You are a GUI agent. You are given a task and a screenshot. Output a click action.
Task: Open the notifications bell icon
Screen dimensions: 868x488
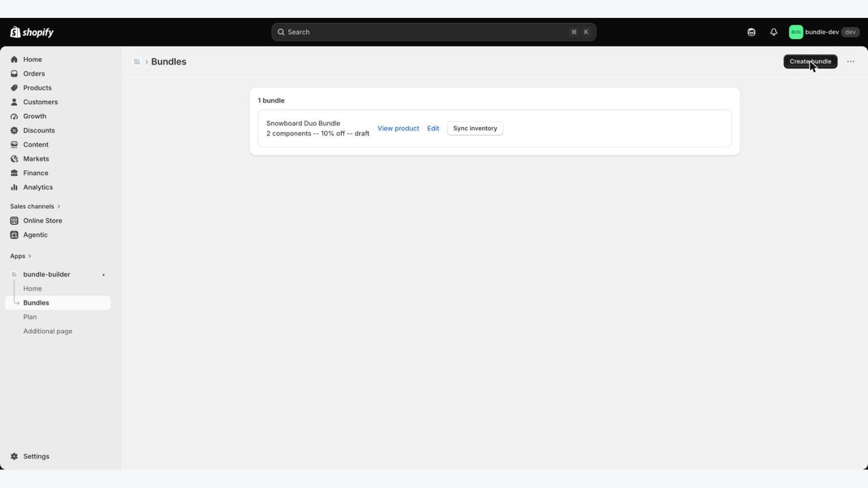(x=774, y=32)
